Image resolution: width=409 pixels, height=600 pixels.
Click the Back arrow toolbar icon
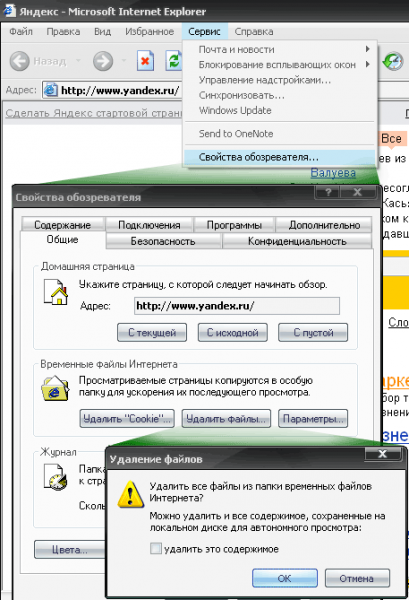pyautogui.click(x=19, y=61)
